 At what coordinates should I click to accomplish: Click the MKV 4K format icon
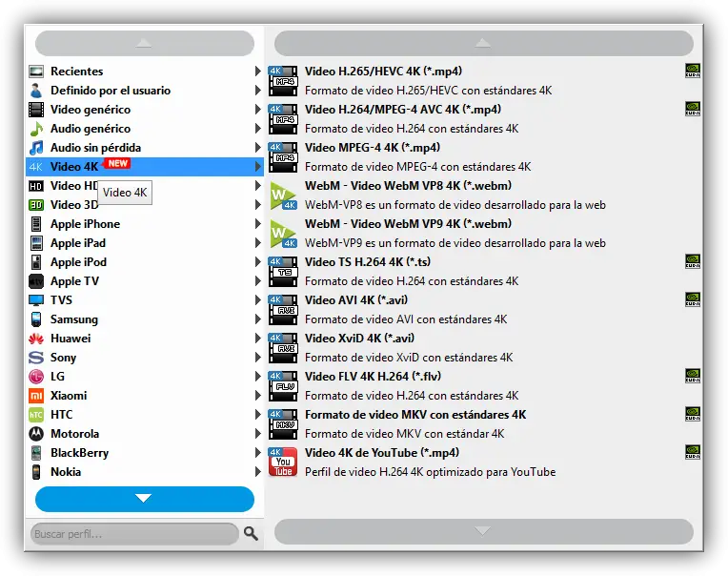(x=283, y=424)
